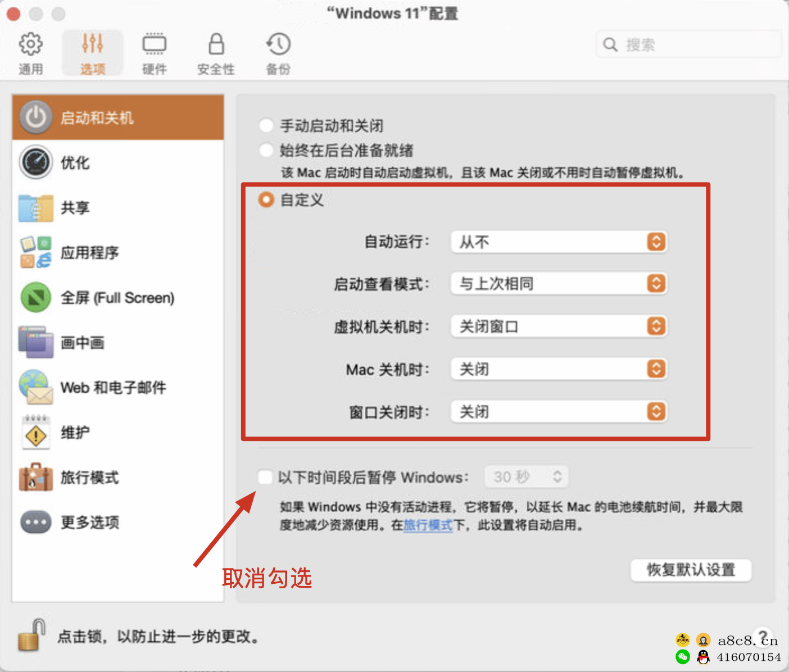Click the 恢复默认设置 button

tap(691, 570)
